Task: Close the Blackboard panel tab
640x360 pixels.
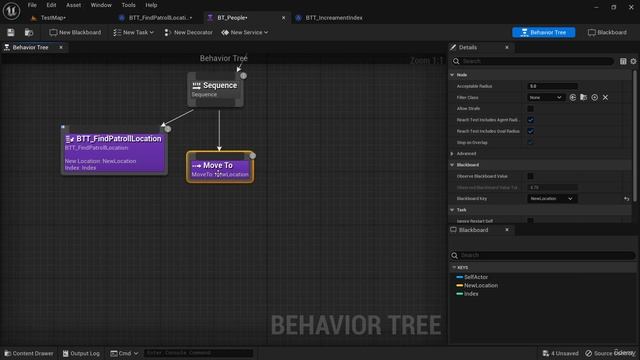Action: (507, 230)
